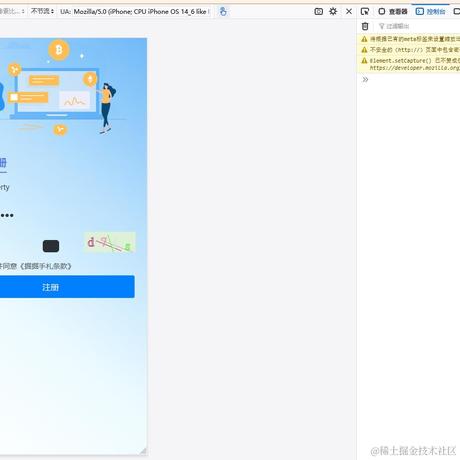460x460 pixels.
Task: Open the terms link in agreement text
Action: tap(46, 266)
